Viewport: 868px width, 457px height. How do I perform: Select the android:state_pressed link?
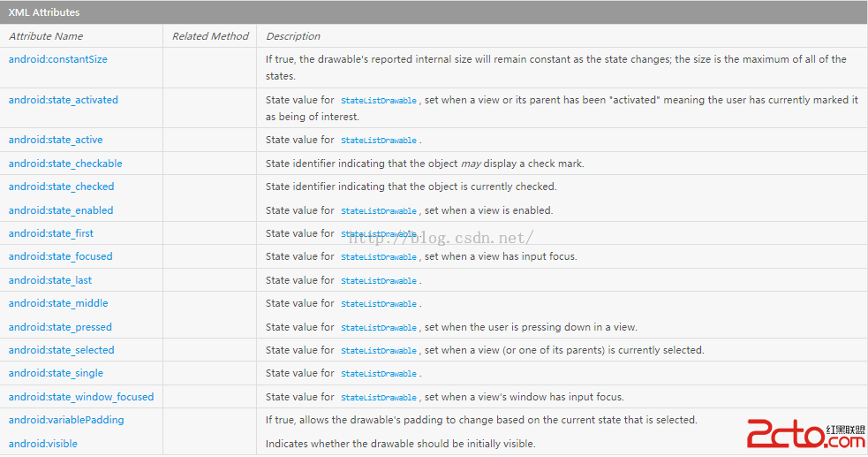point(60,327)
